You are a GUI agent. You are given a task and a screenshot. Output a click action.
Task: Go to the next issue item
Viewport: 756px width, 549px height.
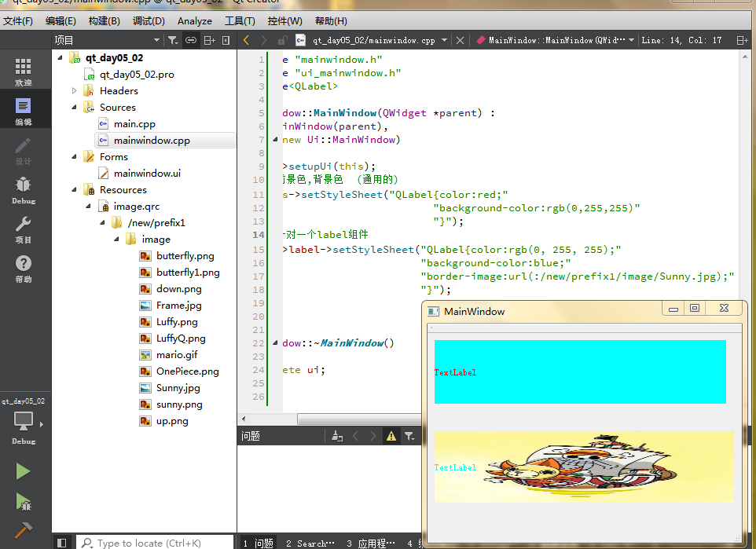click(x=372, y=436)
